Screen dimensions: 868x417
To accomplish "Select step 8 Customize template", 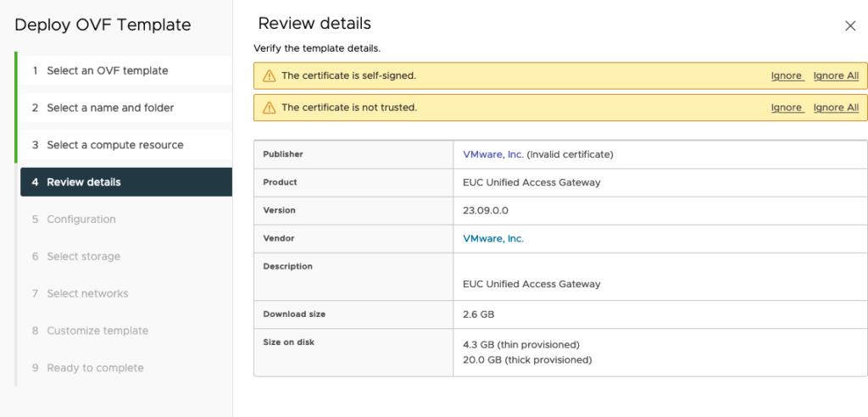I will (x=97, y=331).
